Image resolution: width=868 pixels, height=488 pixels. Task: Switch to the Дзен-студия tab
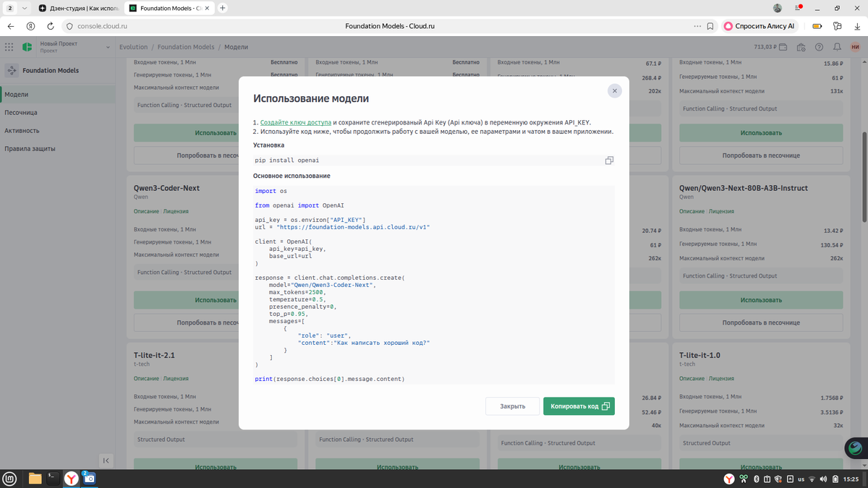coord(79,8)
